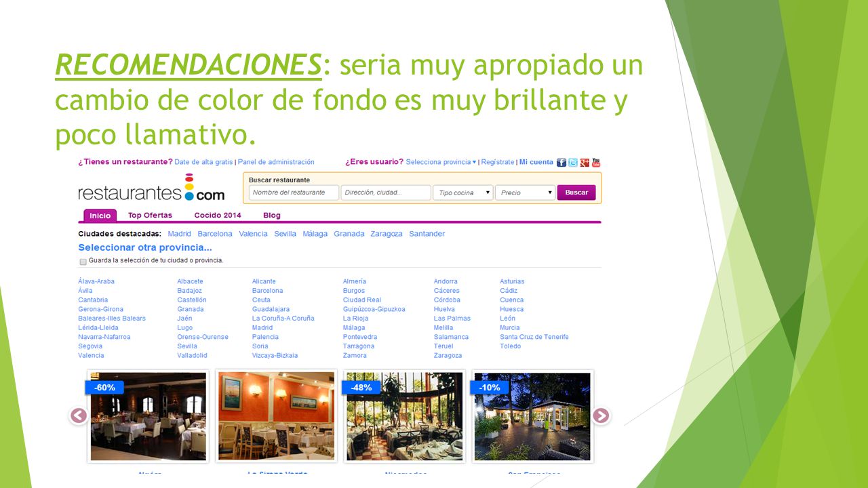
Task: Choose the Navarra-Nafarroa province
Action: pyautogui.click(x=104, y=337)
